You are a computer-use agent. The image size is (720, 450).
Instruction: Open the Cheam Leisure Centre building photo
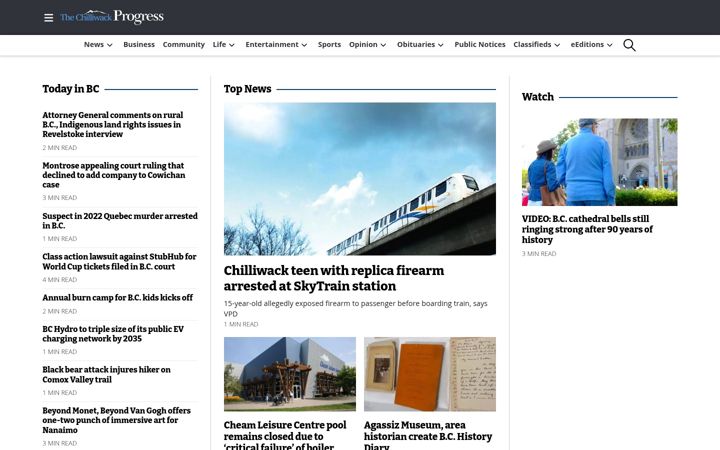[x=290, y=374]
